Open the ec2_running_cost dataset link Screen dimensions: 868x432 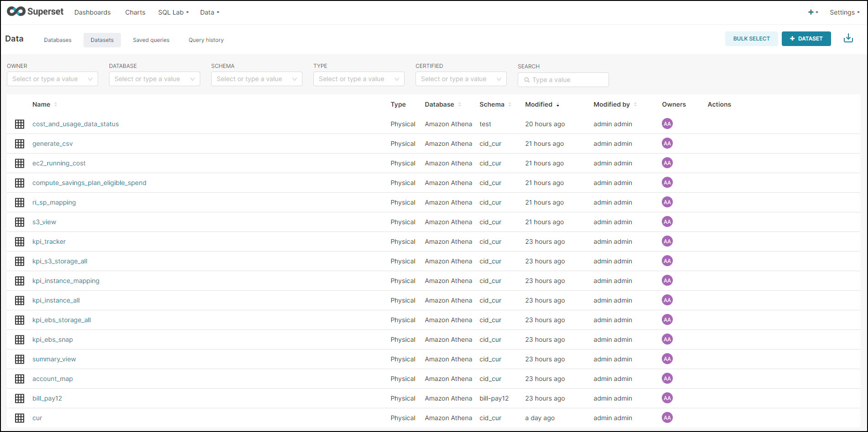coord(59,163)
